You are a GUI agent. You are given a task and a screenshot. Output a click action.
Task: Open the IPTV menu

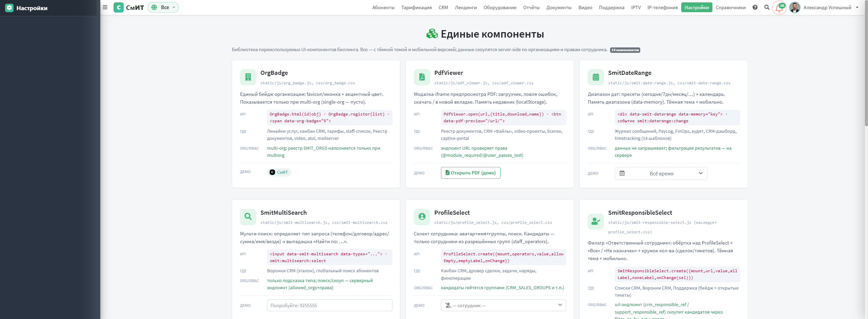(636, 7)
